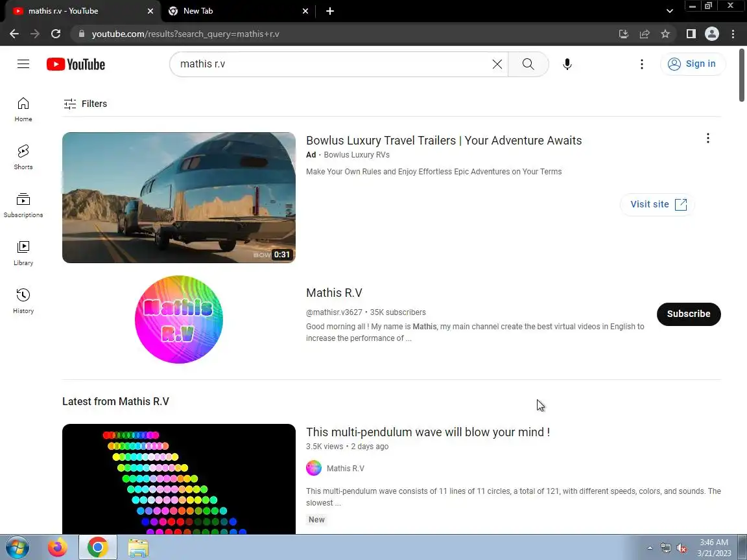The height and width of the screenshot is (560, 747).
Task: Click the magnifying glass search button
Action: click(528, 64)
